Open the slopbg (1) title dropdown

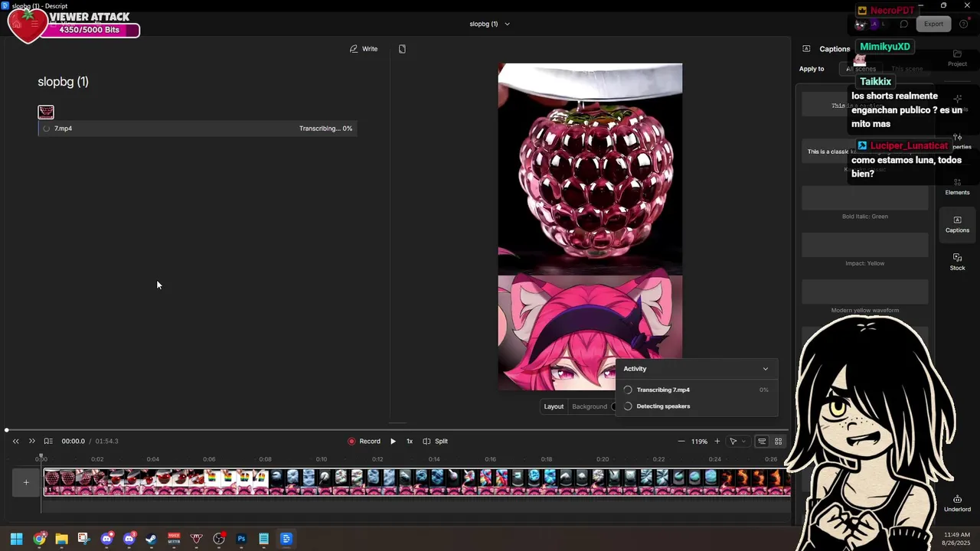(x=490, y=24)
